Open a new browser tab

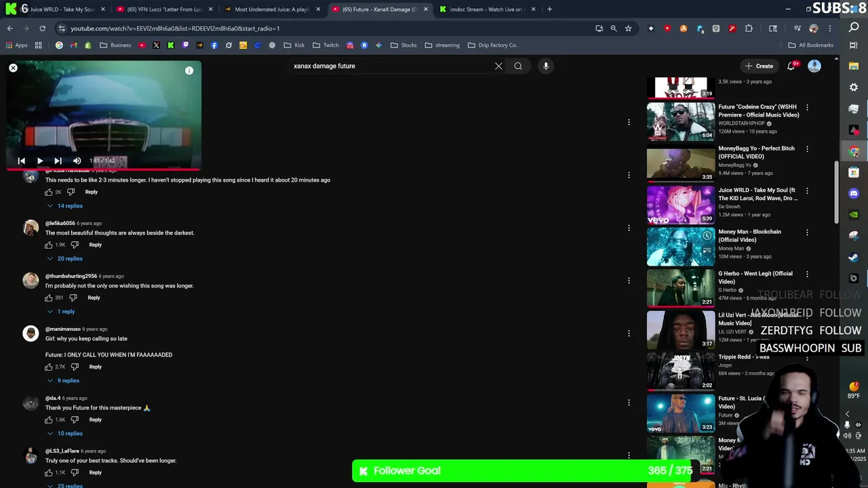coord(549,9)
